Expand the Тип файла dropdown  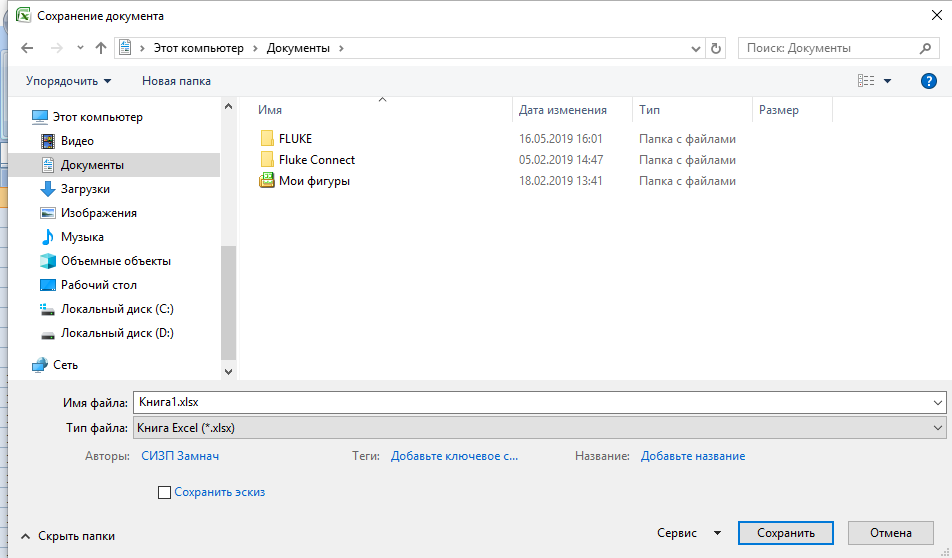click(937, 428)
